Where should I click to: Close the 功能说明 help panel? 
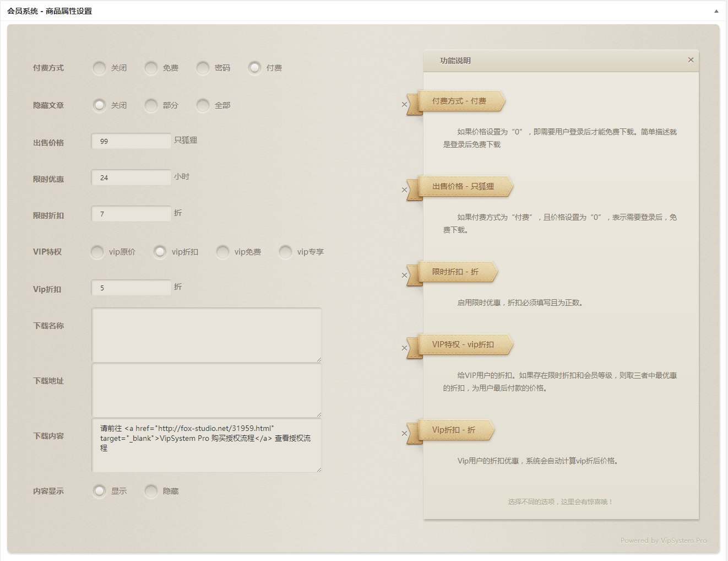click(x=691, y=60)
